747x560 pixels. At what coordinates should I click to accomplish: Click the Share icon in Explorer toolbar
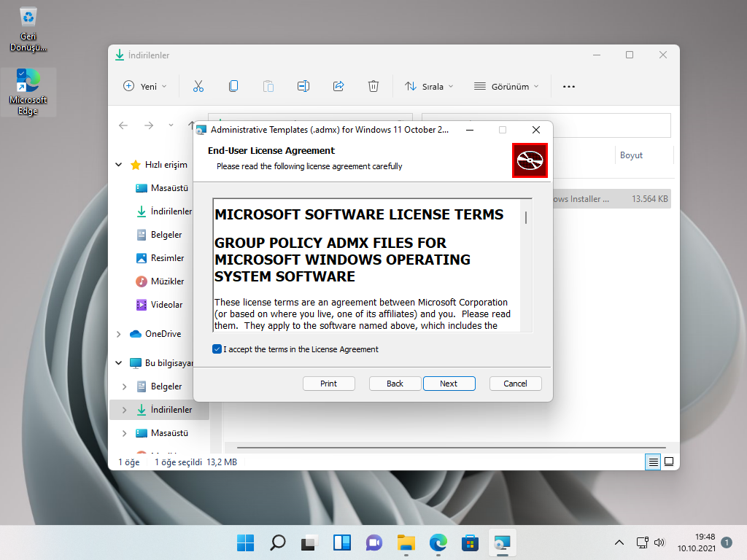tap(338, 86)
